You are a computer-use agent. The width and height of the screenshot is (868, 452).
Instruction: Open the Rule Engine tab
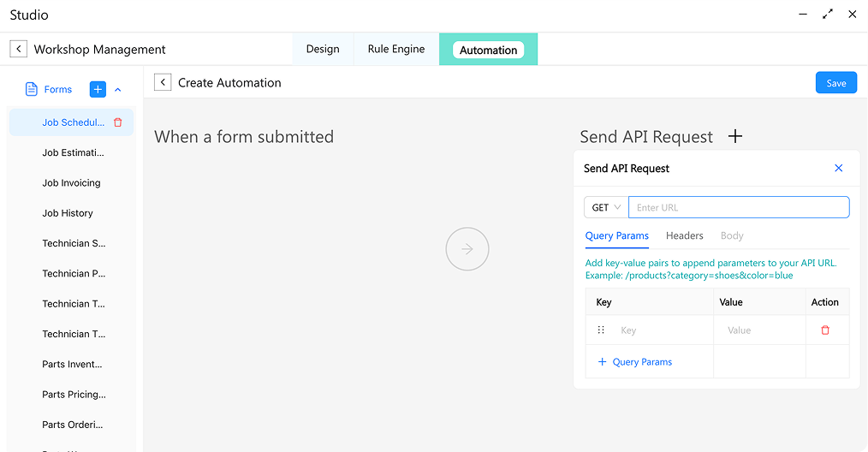[x=395, y=50]
